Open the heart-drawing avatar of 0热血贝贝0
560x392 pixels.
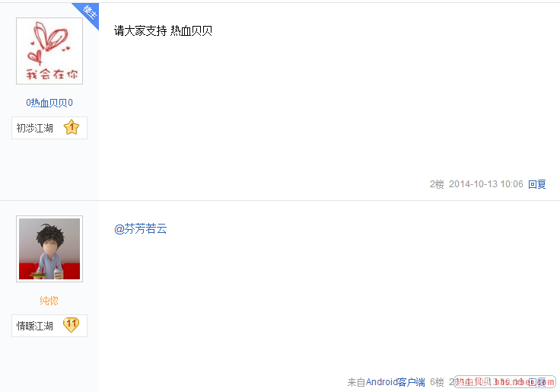click(49, 51)
